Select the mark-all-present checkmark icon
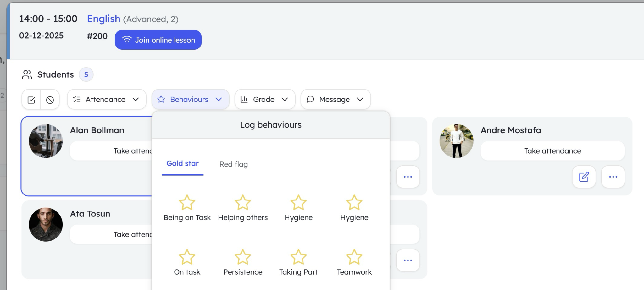Screen dimensions: 644x290 point(31,99)
